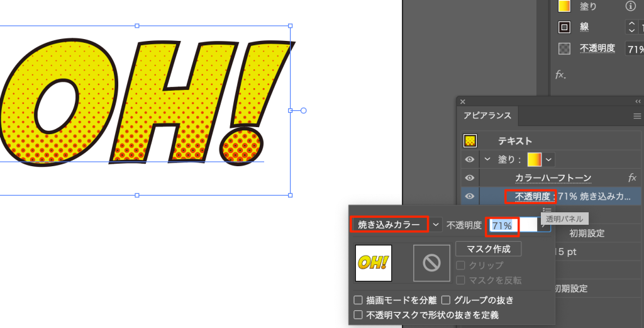The height and width of the screenshot is (328, 644).
Task: Check the グループの抜き option
Action: point(445,300)
